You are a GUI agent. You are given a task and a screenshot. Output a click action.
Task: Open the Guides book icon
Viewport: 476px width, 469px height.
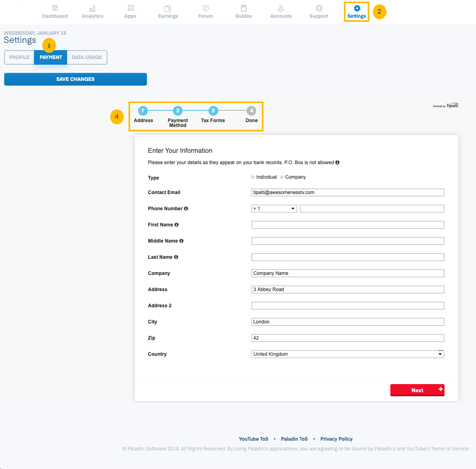[243, 8]
